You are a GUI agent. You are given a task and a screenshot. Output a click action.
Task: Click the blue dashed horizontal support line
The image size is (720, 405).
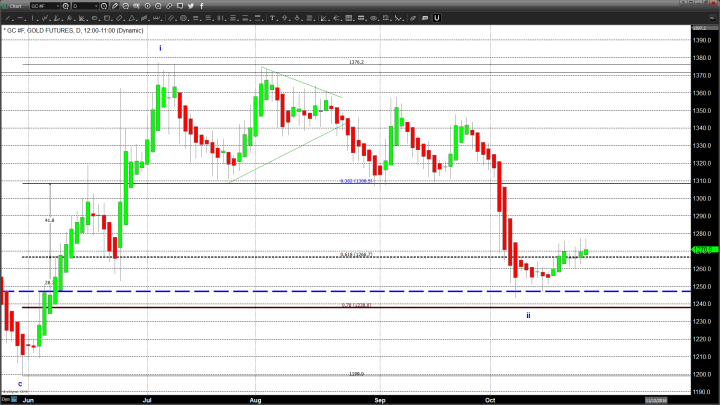(x=300, y=291)
